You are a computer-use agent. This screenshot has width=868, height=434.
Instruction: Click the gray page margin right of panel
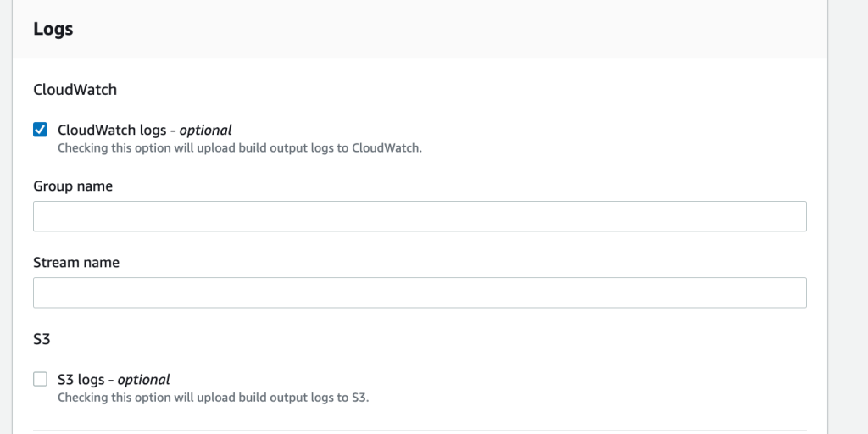tap(848, 212)
